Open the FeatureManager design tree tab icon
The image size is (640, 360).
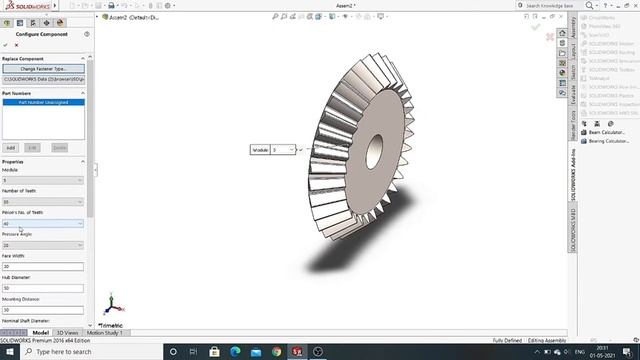(x=7, y=23)
